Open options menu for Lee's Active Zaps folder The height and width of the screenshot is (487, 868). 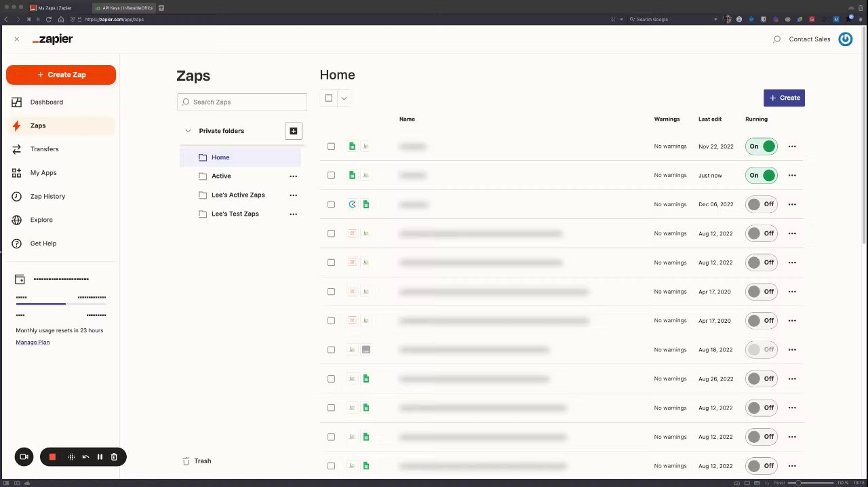click(x=293, y=195)
